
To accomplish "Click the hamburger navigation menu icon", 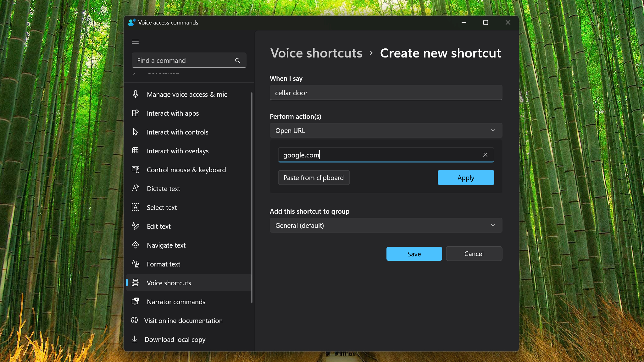I will [x=135, y=41].
